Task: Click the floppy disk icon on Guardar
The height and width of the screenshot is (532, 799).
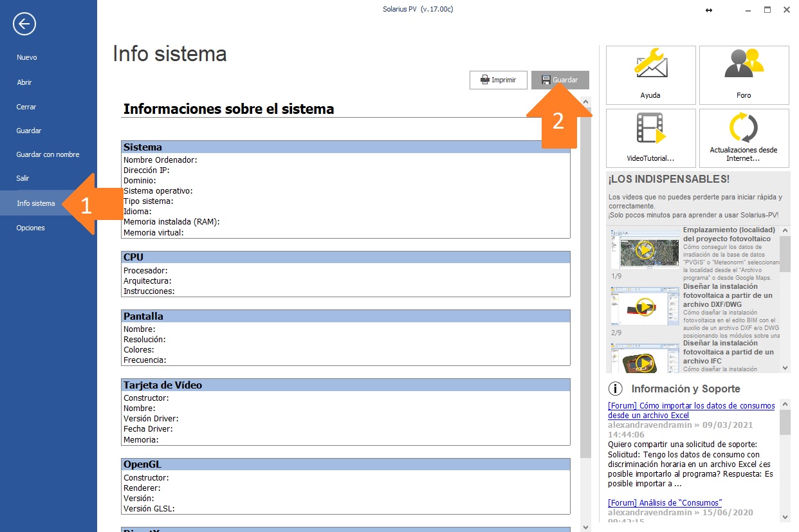Action: [546, 80]
